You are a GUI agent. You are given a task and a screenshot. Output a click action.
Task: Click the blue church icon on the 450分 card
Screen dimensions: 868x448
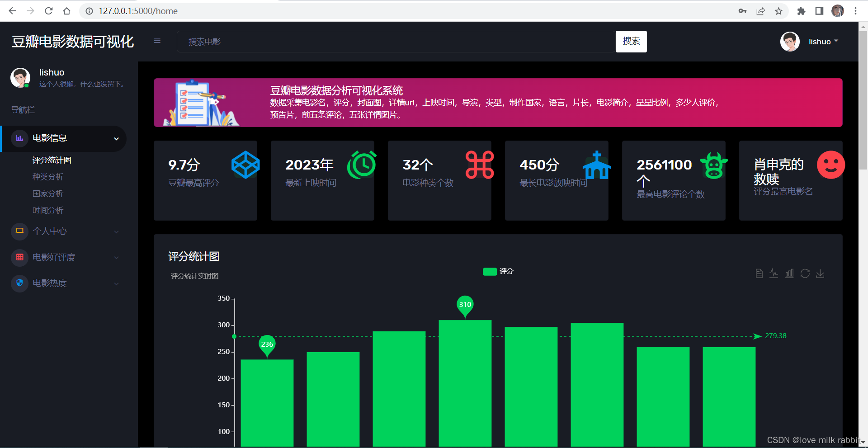tap(597, 165)
